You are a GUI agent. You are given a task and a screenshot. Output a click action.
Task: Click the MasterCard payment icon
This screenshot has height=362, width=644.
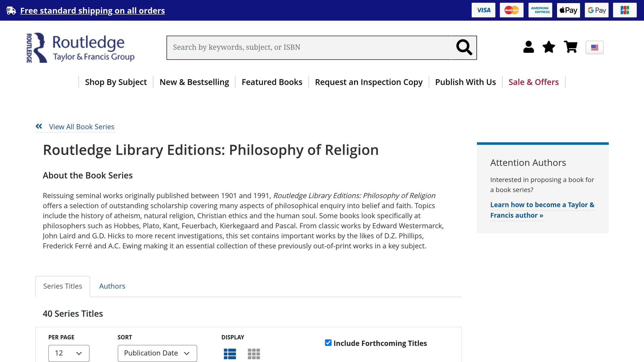[512, 10]
